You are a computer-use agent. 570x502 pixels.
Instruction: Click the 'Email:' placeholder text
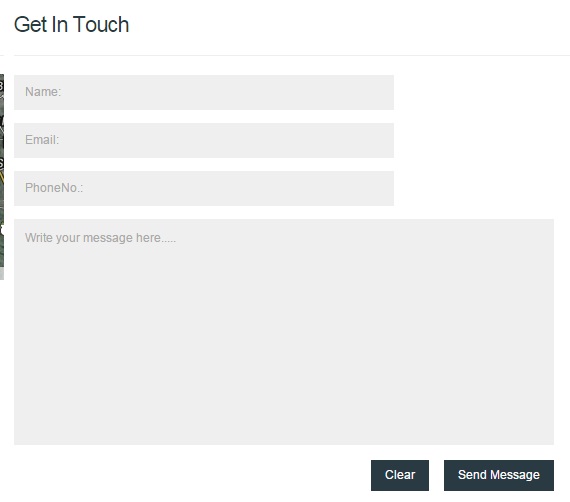tap(42, 140)
